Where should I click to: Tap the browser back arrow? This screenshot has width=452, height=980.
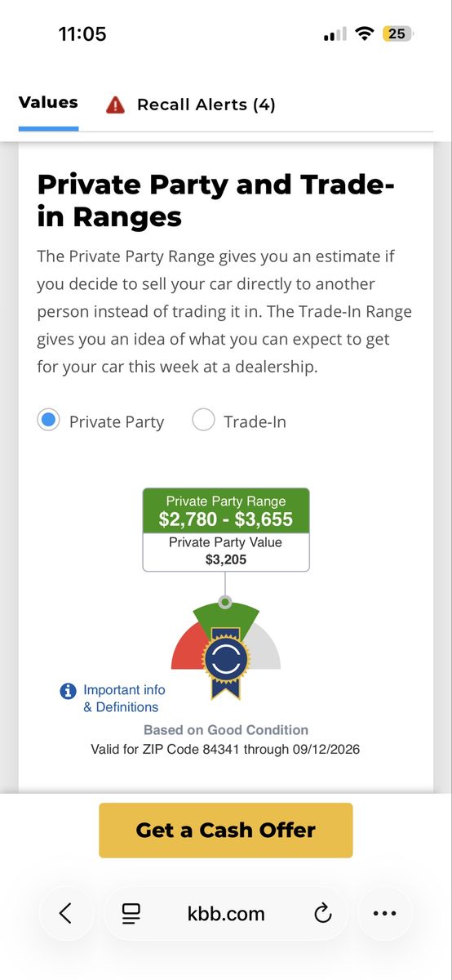point(66,913)
